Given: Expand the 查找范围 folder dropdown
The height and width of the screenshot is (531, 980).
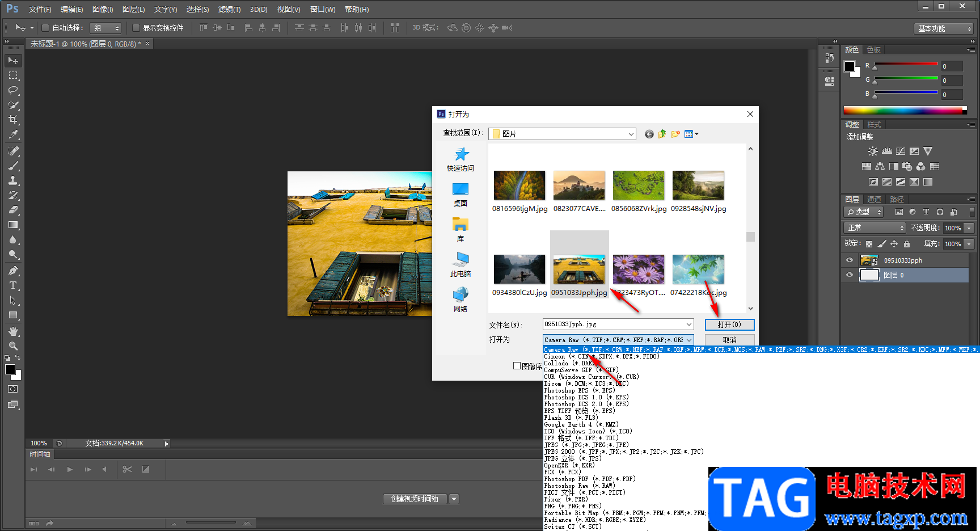Looking at the screenshot, I should pyautogui.click(x=631, y=134).
